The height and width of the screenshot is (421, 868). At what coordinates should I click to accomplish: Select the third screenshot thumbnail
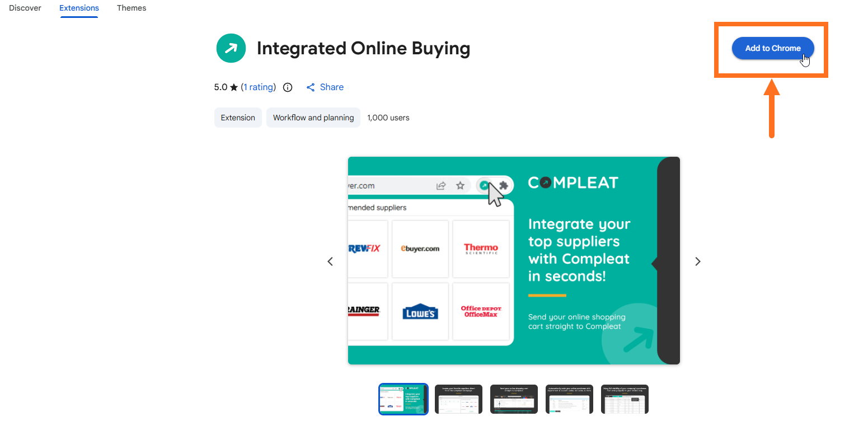click(514, 399)
